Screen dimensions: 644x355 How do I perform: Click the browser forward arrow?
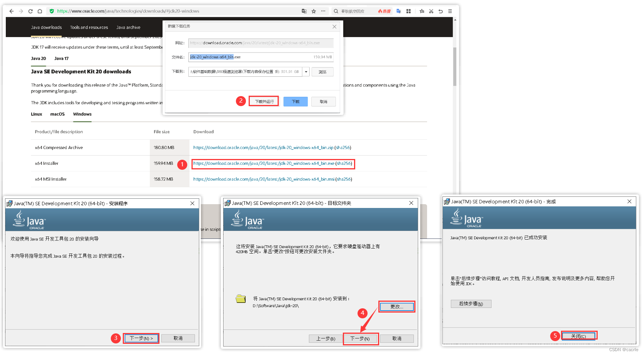[x=21, y=11]
